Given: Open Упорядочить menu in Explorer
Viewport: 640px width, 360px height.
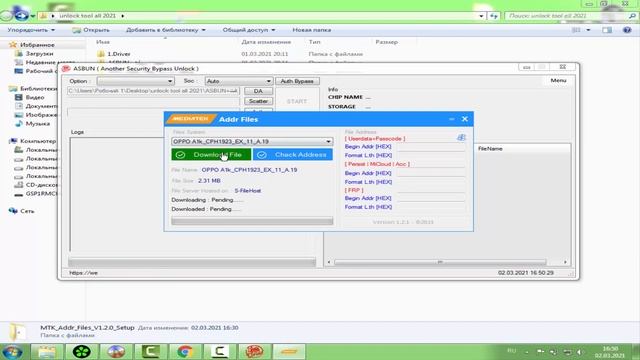Looking at the screenshot, I should click(31, 30).
